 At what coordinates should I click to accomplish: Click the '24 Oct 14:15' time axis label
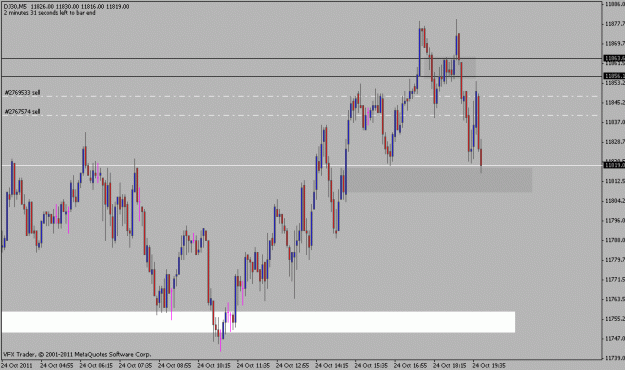pyautogui.click(x=332, y=365)
